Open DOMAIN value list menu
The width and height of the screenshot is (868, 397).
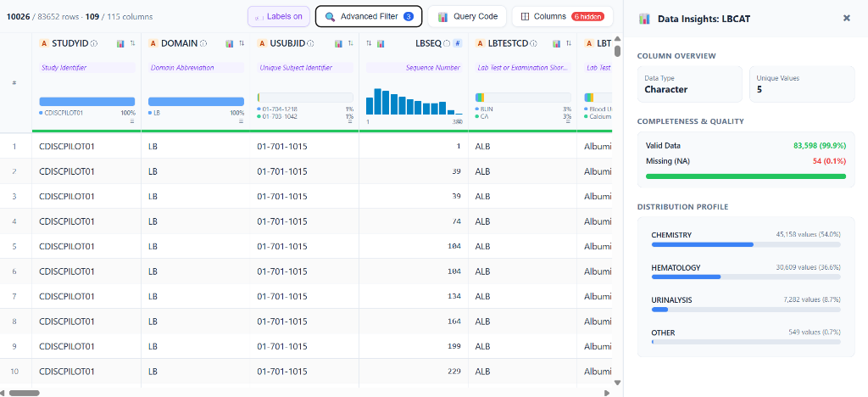click(241, 121)
